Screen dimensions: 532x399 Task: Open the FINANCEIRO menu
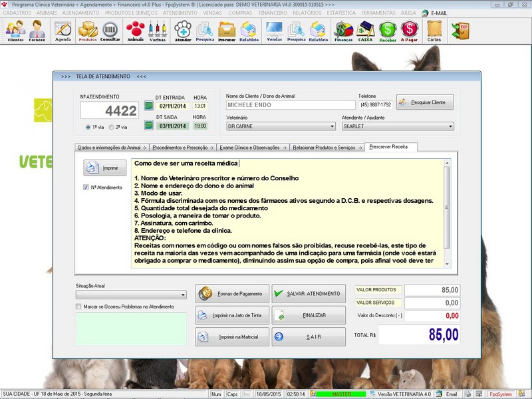pyautogui.click(x=273, y=13)
